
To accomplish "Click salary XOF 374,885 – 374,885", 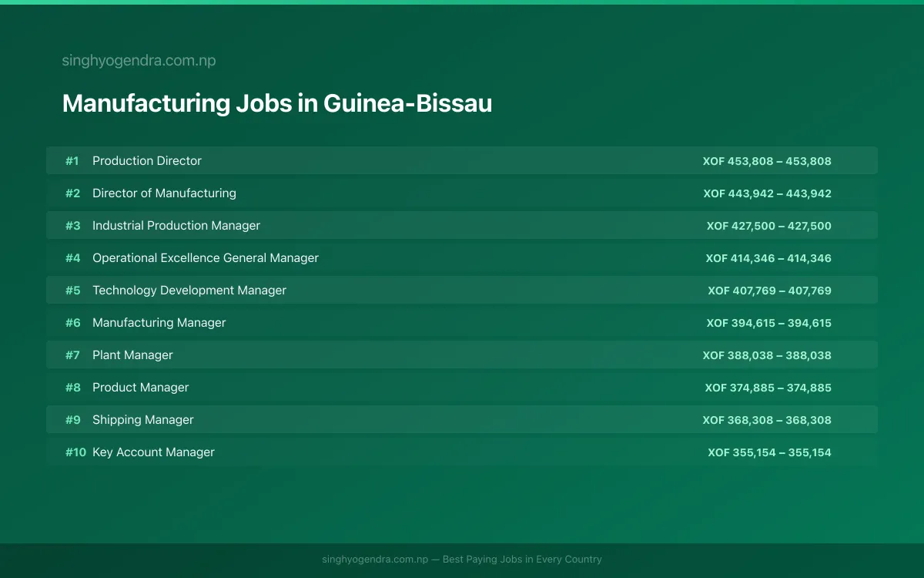I will [x=768, y=388].
